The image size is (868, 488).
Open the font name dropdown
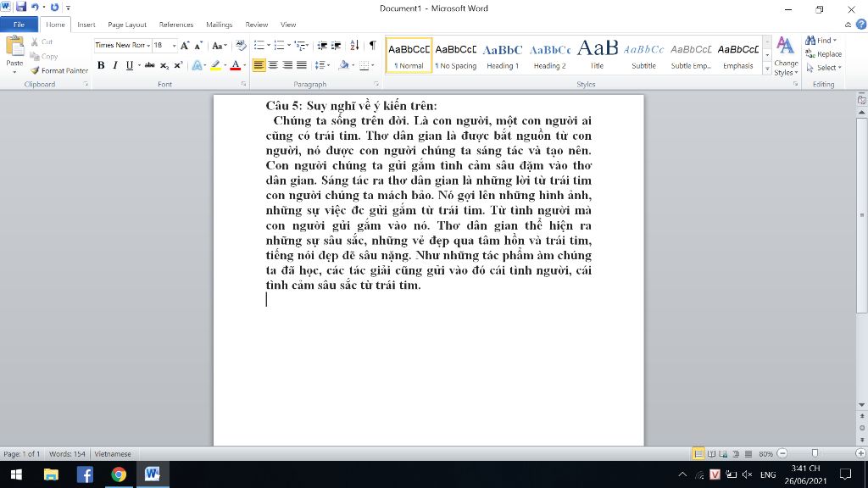coord(148,46)
